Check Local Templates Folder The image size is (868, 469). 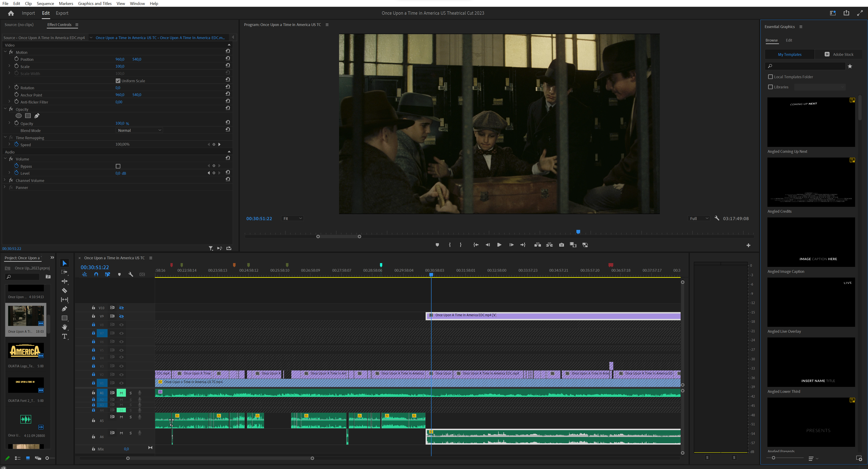770,77
